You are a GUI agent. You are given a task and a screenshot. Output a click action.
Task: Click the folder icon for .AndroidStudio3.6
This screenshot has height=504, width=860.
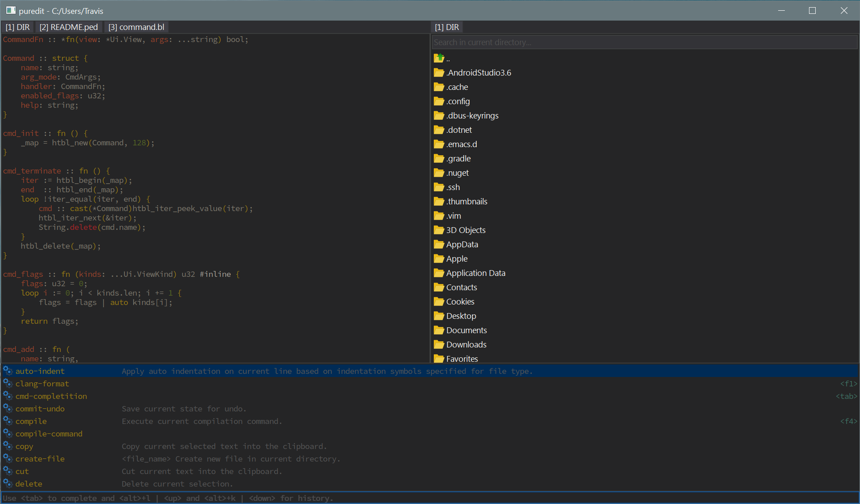(x=439, y=72)
